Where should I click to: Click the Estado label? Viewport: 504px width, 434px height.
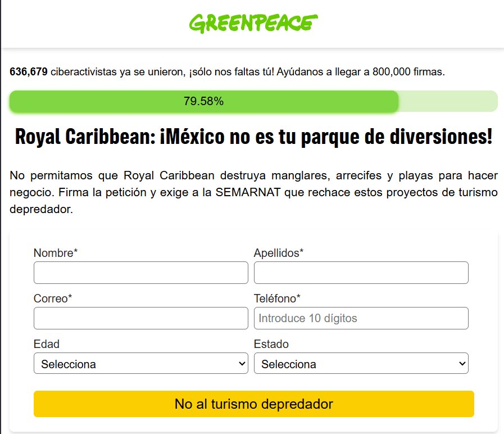[x=271, y=344]
